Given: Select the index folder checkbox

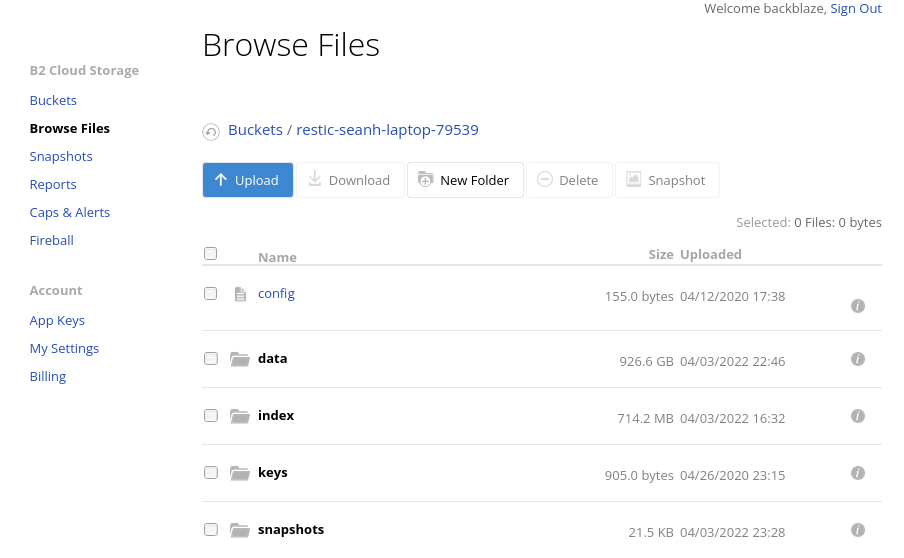Looking at the screenshot, I should (210, 416).
